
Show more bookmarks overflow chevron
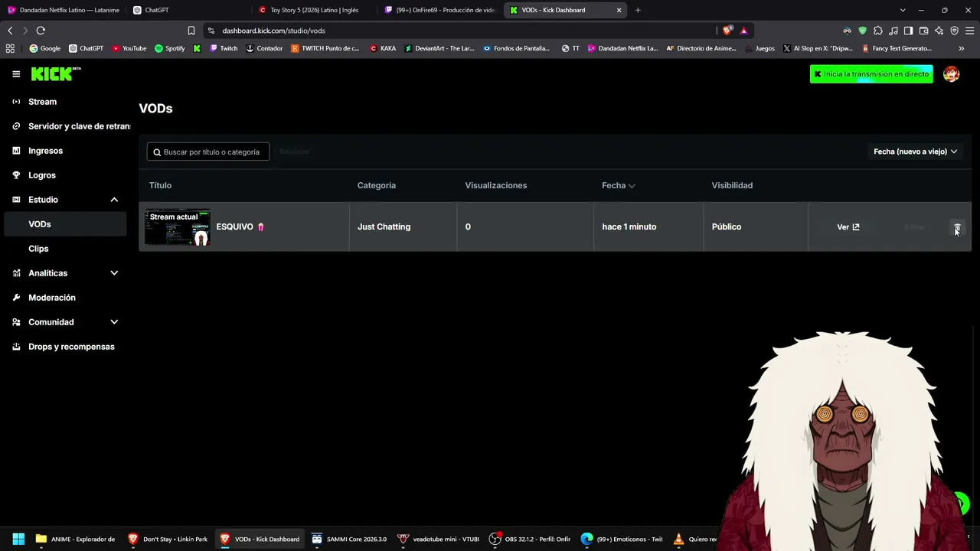click(x=961, y=48)
